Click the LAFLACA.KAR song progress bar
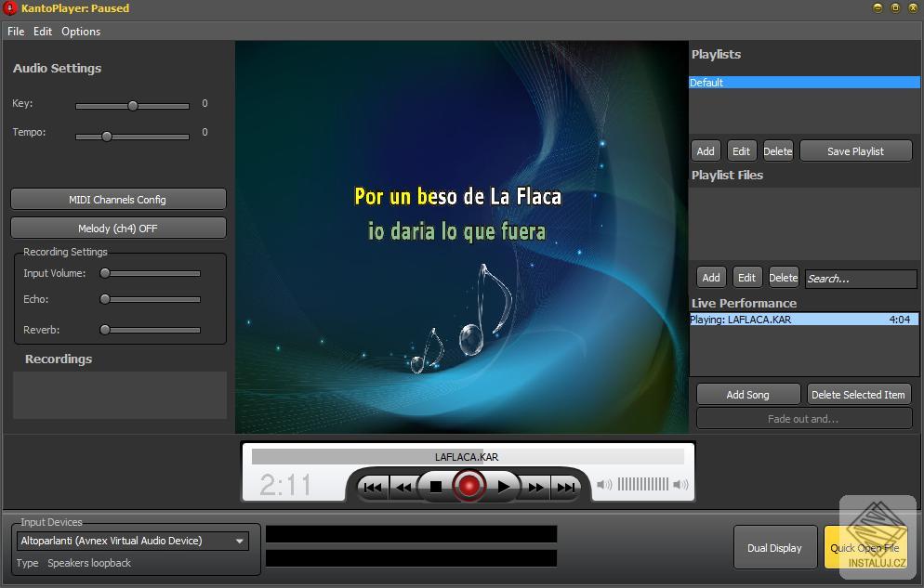Screen dimensions: 924x588 click(468, 457)
